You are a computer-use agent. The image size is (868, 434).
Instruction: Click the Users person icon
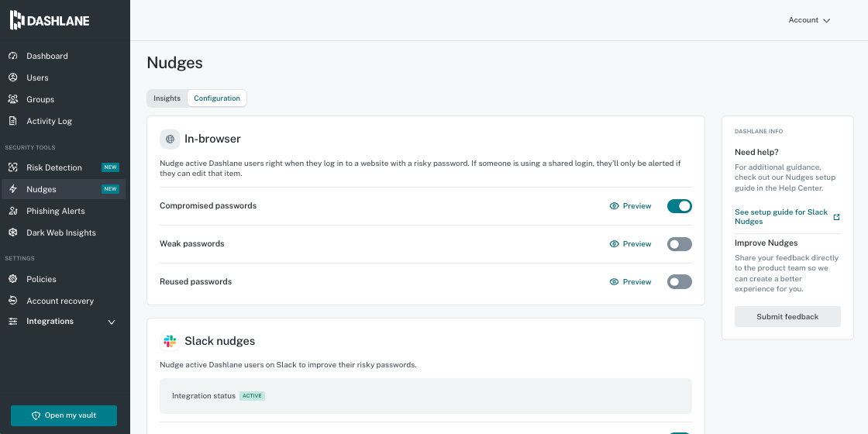(12, 77)
